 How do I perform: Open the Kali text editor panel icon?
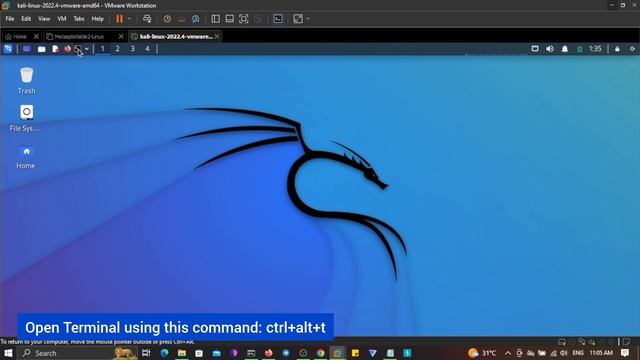(55, 49)
